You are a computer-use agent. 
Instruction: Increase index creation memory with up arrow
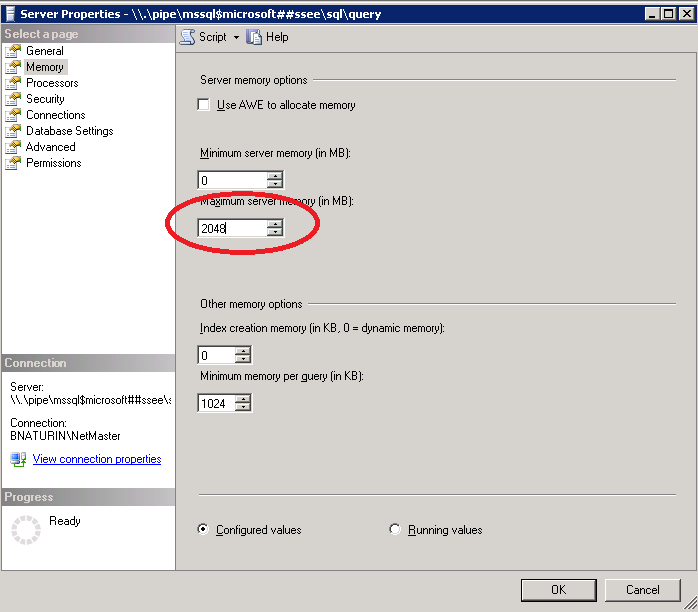coord(243,351)
